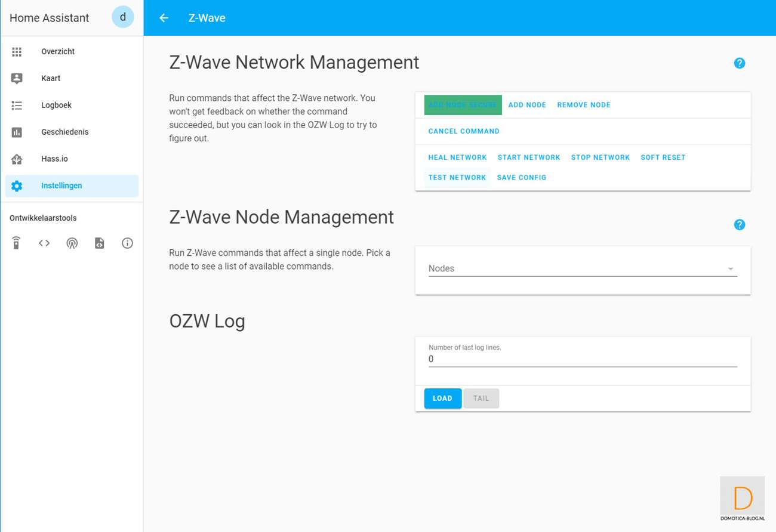The height and width of the screenshot is (532, 776).
Task: Open the Logboek page
Action: [72, 105]
